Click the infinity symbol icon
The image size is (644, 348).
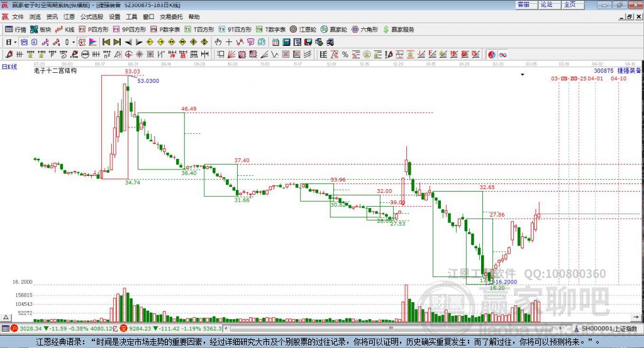pos(502,55)
